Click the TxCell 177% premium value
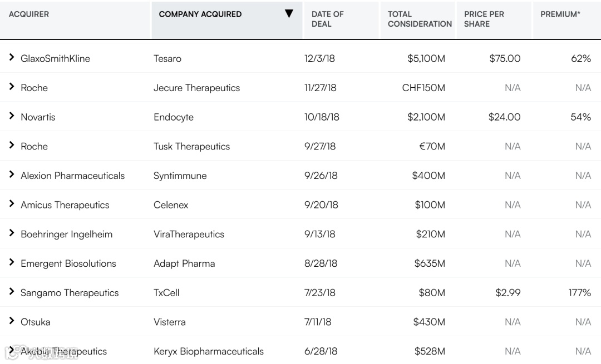The image size is (601, 364). pos(579,292)
